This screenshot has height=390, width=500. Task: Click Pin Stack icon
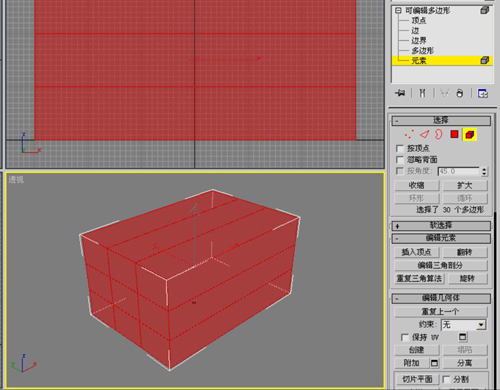tap(400, 93)
